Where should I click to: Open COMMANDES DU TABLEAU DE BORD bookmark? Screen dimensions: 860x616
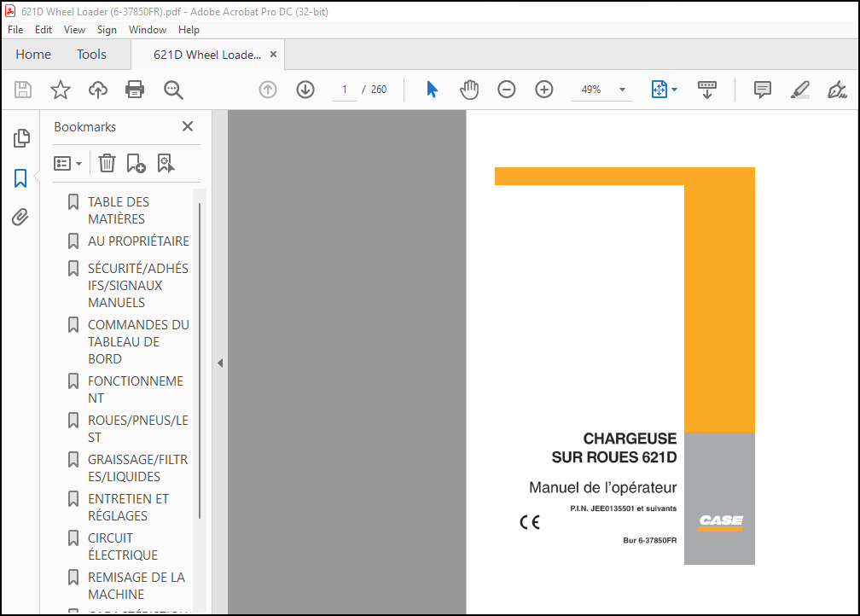tap(138, 342)
